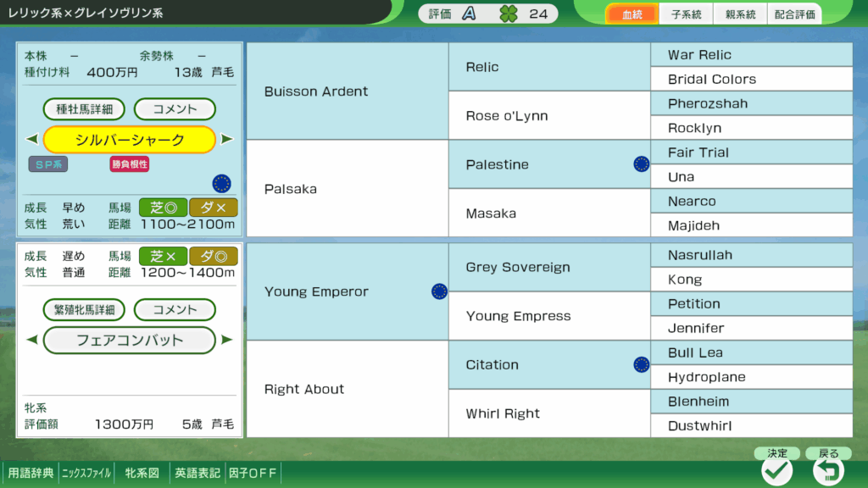The image size is (868, 488).
Task: Click stallion ダ× dirt aptitude badge
Action: tap(214, 208)
